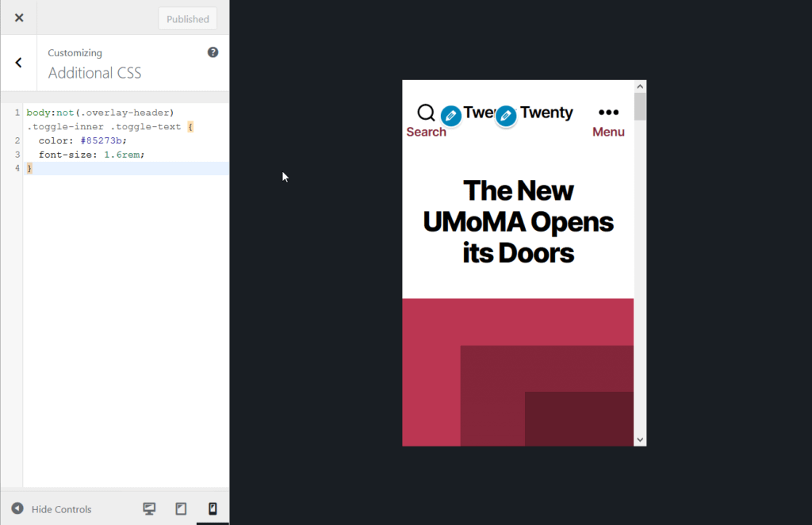The width and height of the screenshot is (812, 525).
Task: Go back using the left chevron arrow
Action: point(17,63)
